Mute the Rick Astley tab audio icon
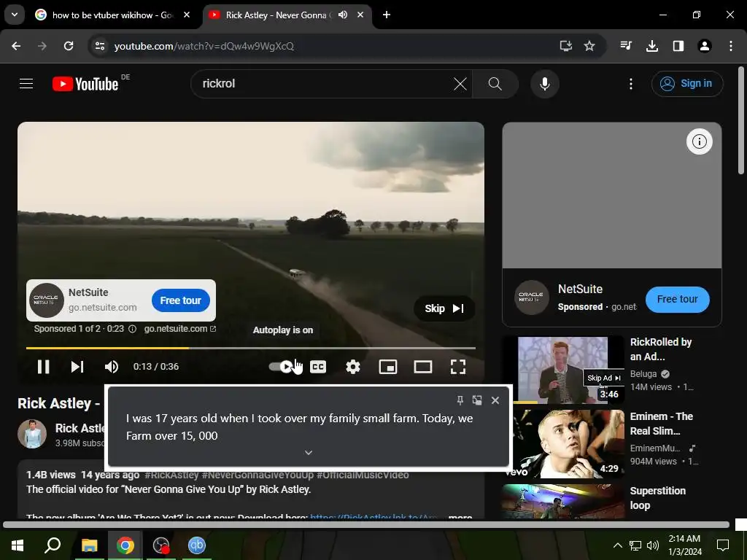The image size is (747, 560). [343, 15]
